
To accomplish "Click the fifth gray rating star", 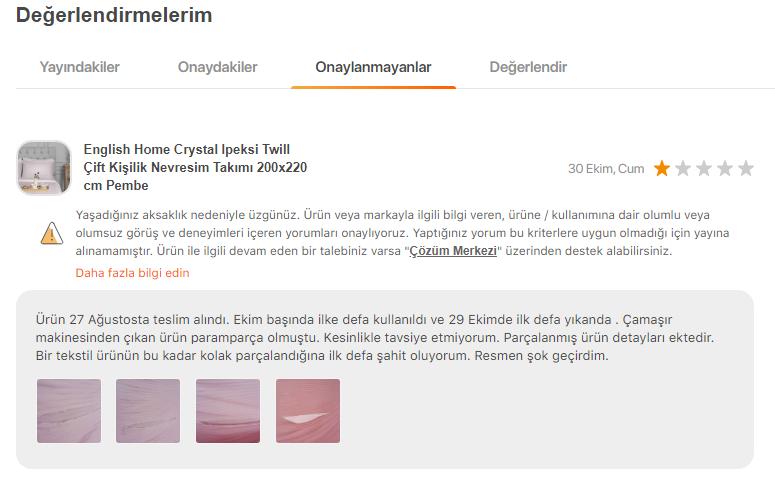I will [746, 169].
